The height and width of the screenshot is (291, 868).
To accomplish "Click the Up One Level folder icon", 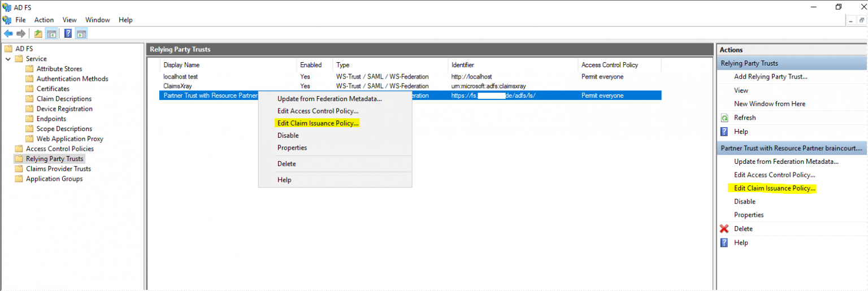I will click(38, 33).
